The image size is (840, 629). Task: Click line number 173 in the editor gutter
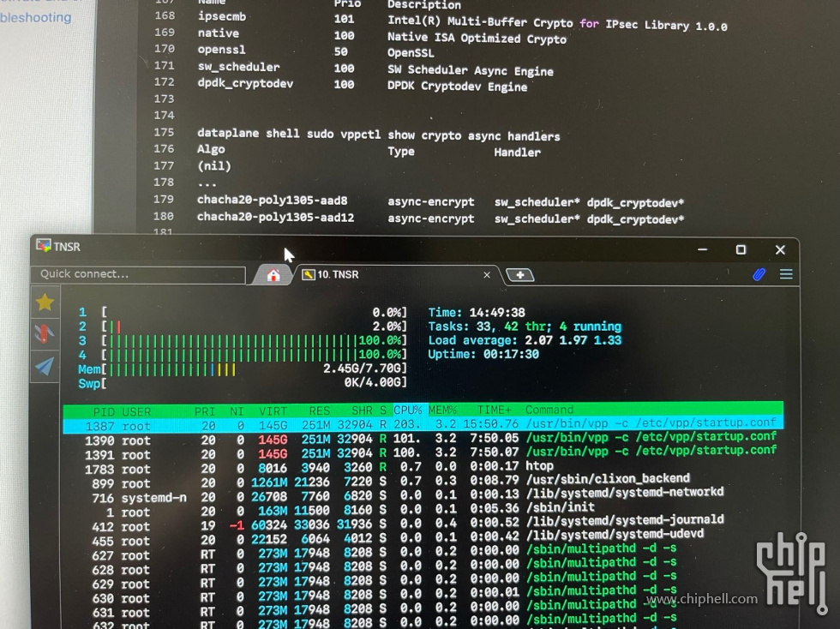[x=164, y=99]
